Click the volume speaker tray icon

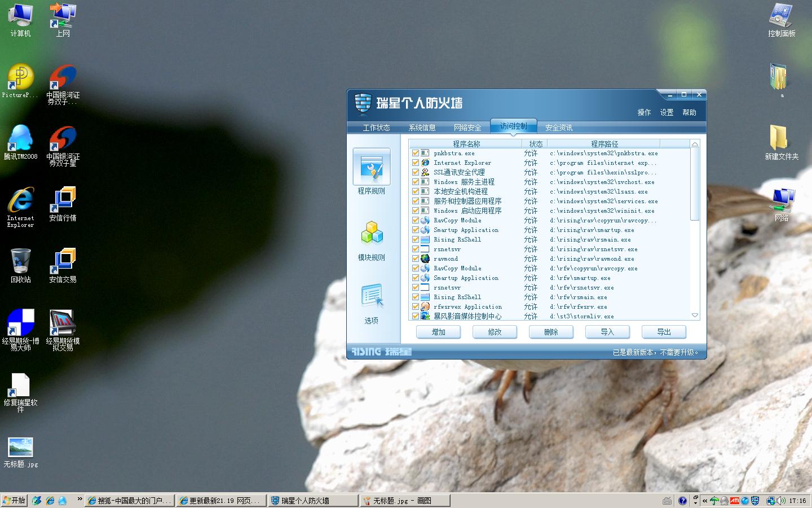coord(781,501)
